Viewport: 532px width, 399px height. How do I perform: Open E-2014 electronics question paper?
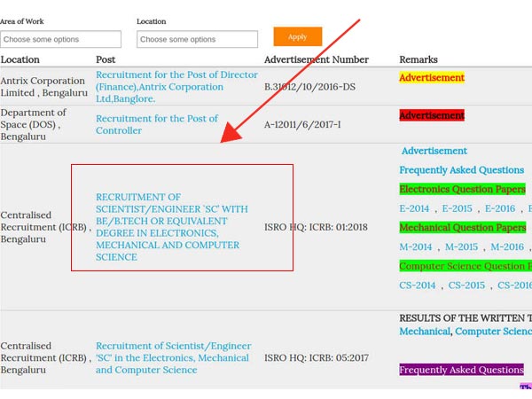[414, 208]
